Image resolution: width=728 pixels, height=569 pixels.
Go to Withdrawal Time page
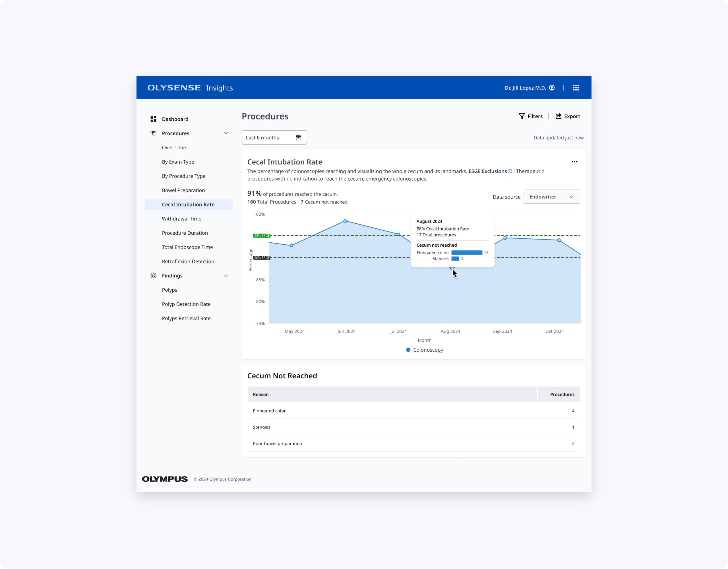[182, 219]
